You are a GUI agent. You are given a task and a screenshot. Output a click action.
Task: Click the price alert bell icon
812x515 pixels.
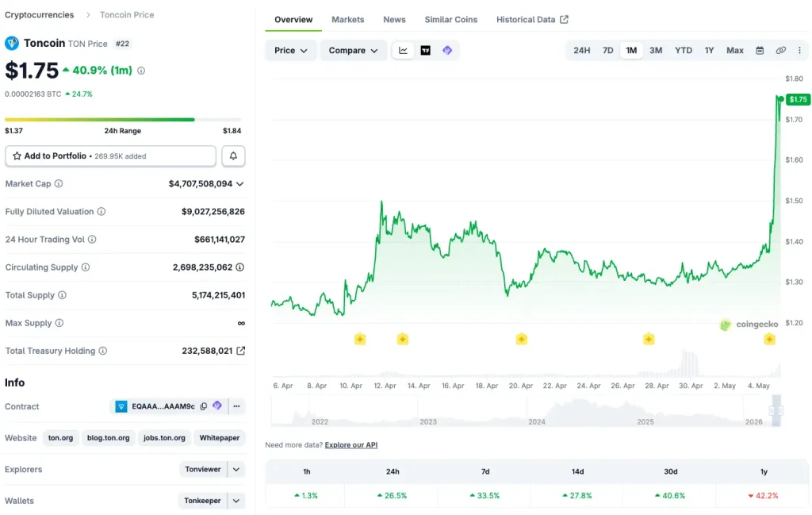(x=233, y=156)
